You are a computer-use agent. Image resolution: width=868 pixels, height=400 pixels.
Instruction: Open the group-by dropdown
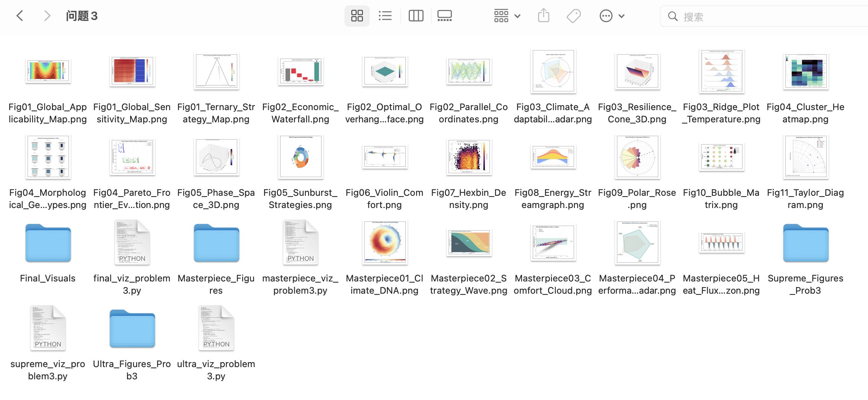(x=507, y=16)
